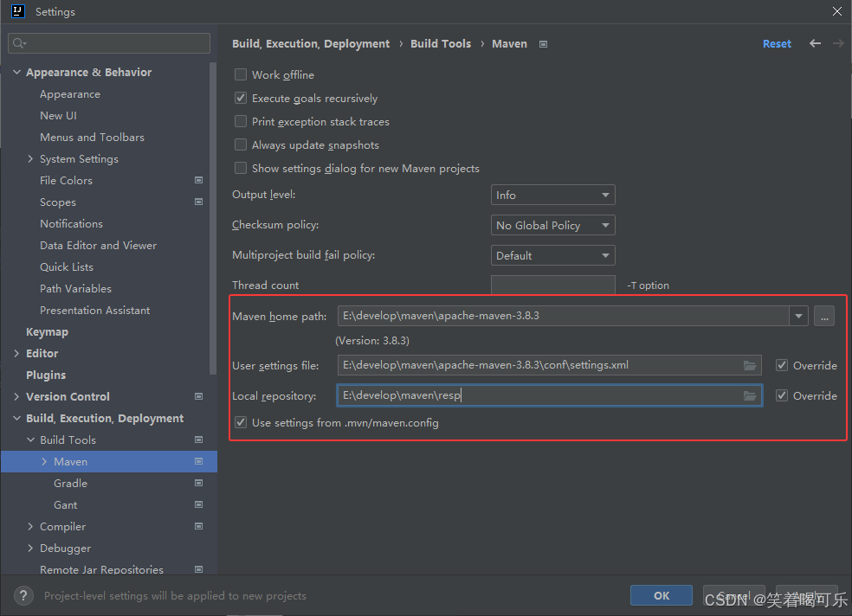
Task: Select Notifications in the tree
Action: (71, 223)
